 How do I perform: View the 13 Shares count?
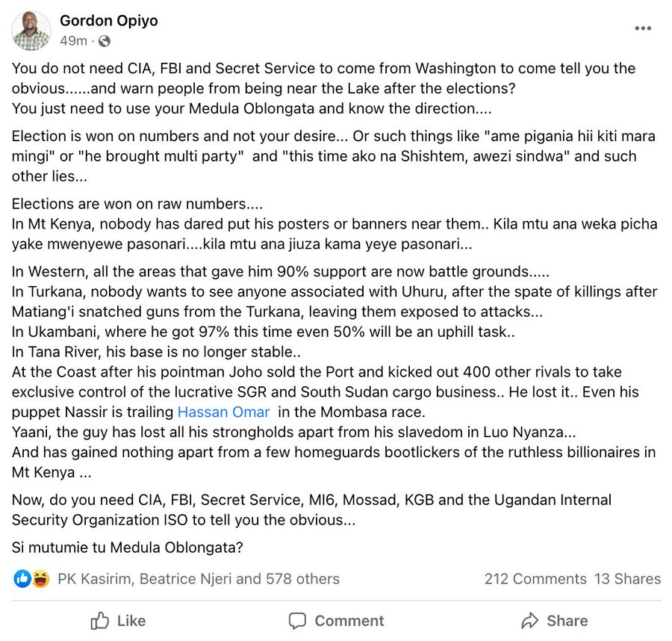click(x=627, y=579)
